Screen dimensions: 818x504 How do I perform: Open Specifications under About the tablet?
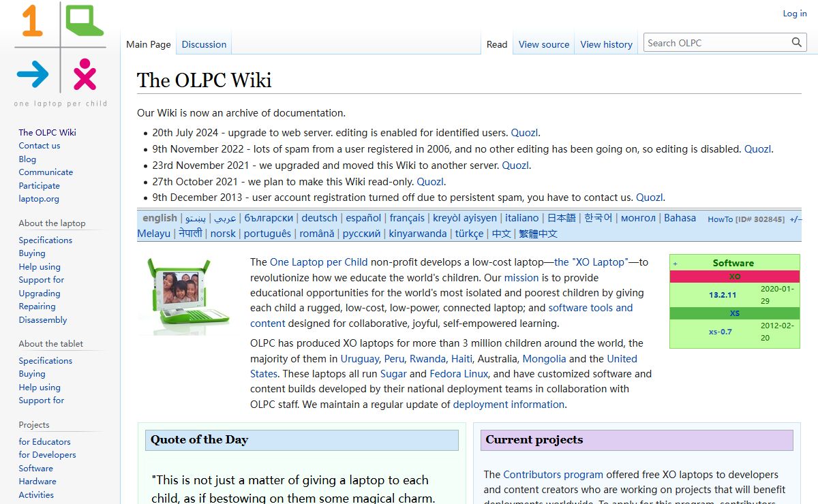point(45,360)
